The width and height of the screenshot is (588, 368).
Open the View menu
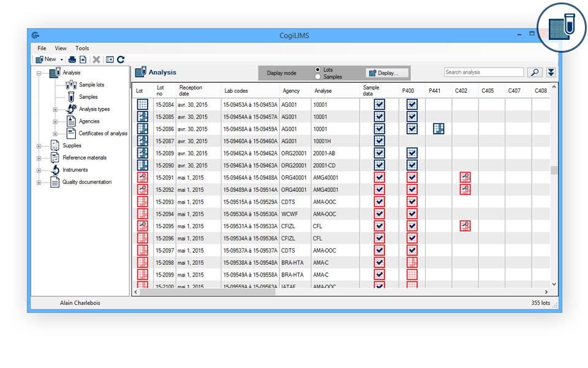pyautogui.click(x=60, y=48)
